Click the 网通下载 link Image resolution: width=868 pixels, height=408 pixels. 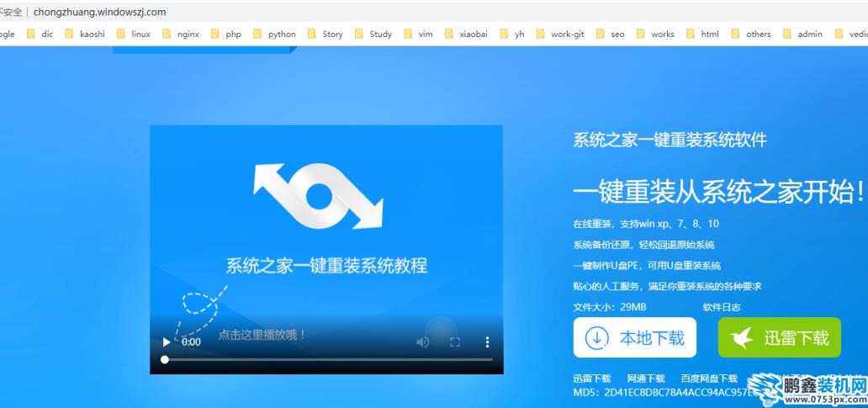646,379
